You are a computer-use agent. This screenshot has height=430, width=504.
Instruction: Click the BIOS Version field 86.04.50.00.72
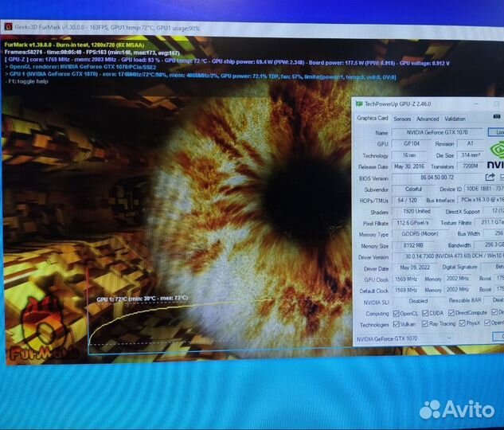click(437, 178)
